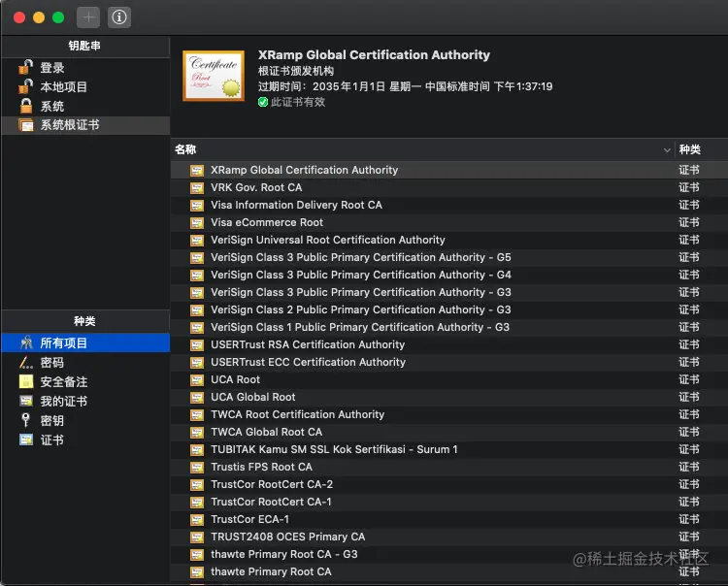Click the VeriSign Class 2 G3 certificate icon
728x586 pixels.
pos(197,309)
